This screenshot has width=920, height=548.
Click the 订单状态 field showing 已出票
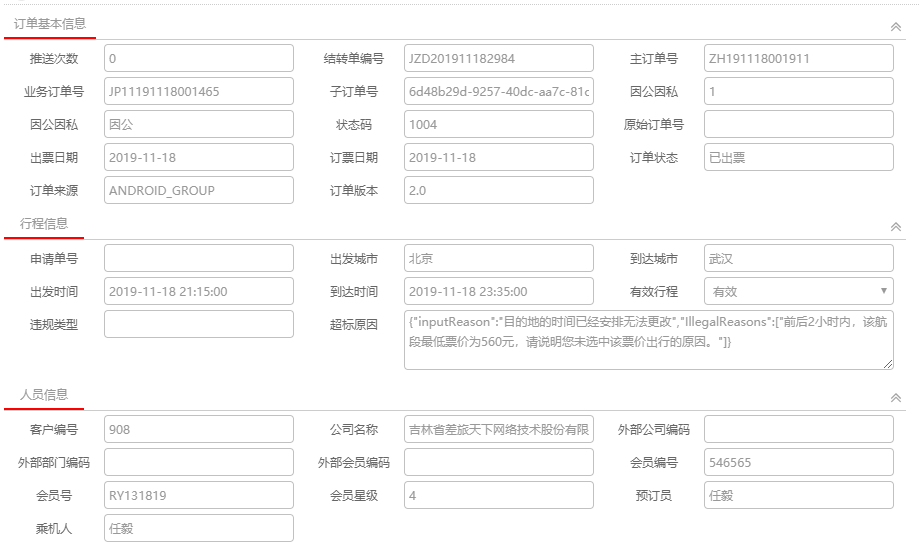coord(799,157)
